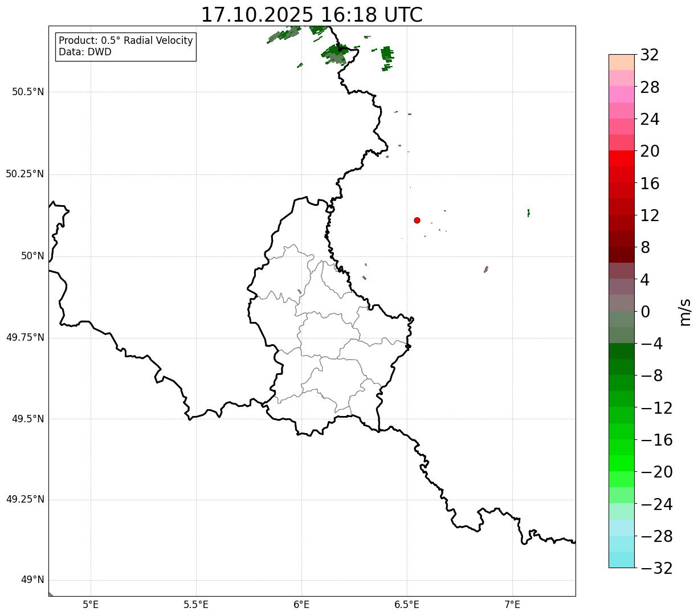The width and height of the screenshot is (698, 616).
Task: Click colorbar tick value 4
Action: point(645,280)
